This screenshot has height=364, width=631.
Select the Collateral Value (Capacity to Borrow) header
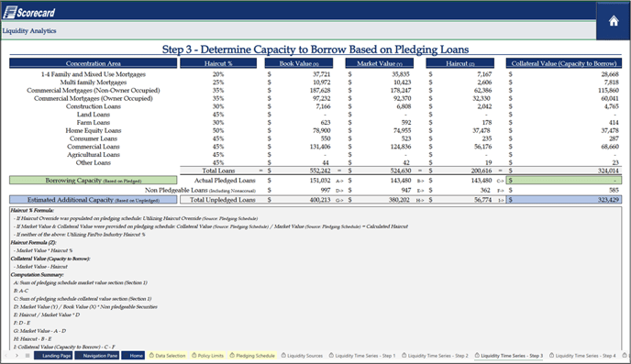(x=564, y=63)
